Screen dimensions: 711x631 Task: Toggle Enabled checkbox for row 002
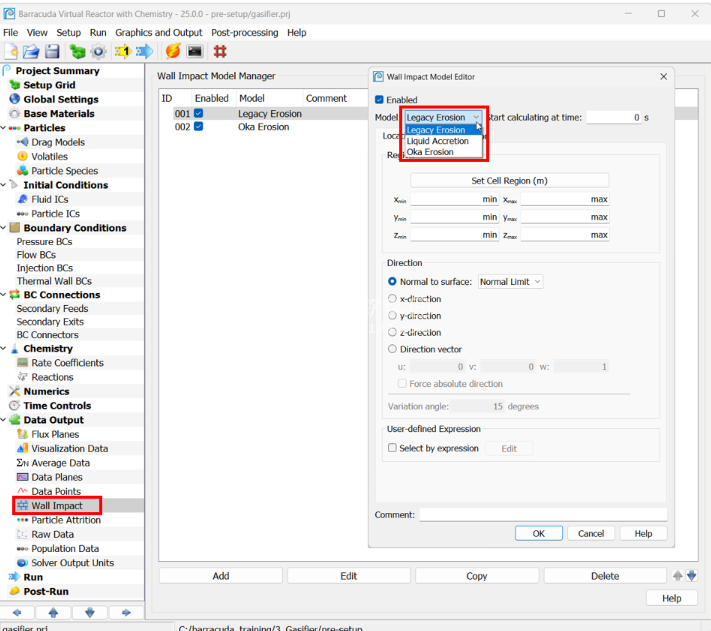click(x=199, y=126)
